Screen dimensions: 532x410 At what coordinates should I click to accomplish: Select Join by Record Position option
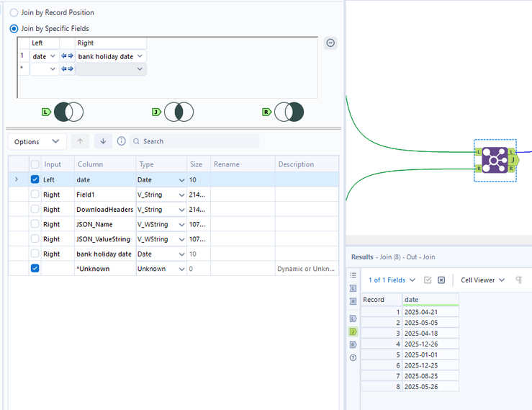pyautogui.click(x=14, y=13)
